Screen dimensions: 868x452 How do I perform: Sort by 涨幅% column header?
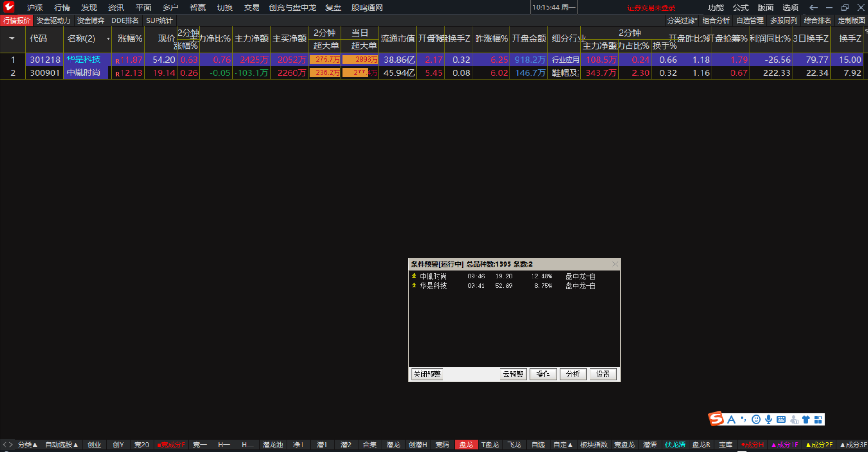(x=130, y=39)
